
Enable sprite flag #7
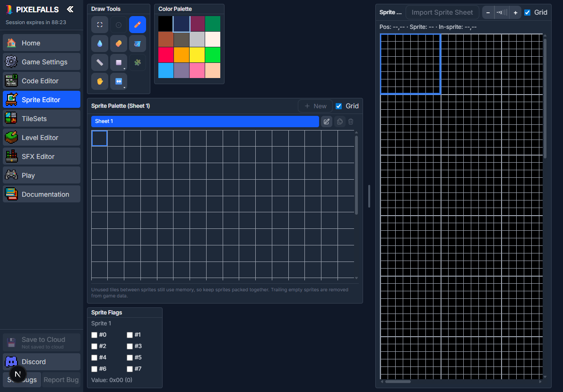click(x=130, y=369)
